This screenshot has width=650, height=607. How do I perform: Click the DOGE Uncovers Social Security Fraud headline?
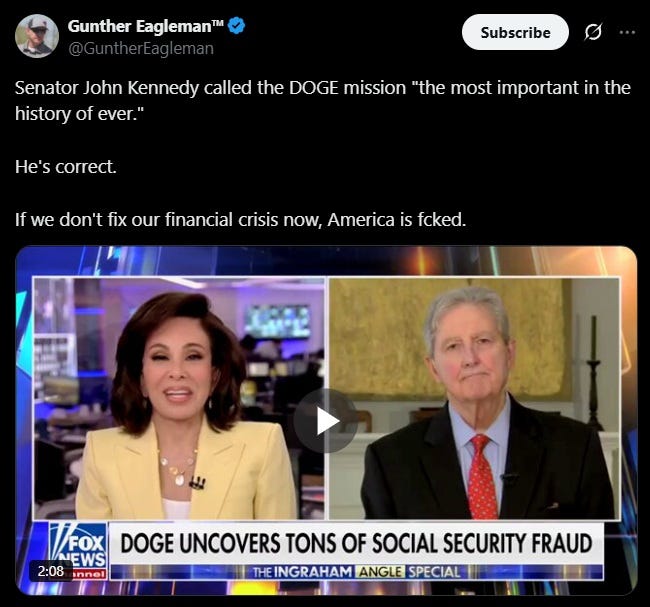tap(356, 543)
